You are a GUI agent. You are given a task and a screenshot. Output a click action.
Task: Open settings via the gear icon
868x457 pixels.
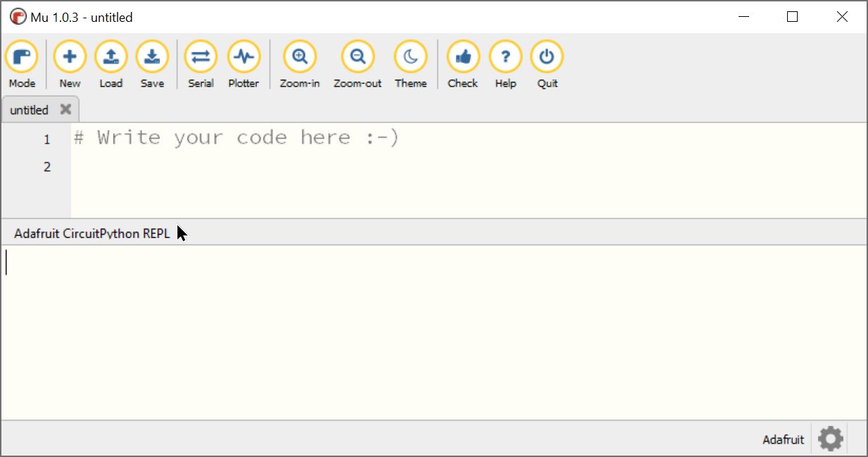click(831, 439)
